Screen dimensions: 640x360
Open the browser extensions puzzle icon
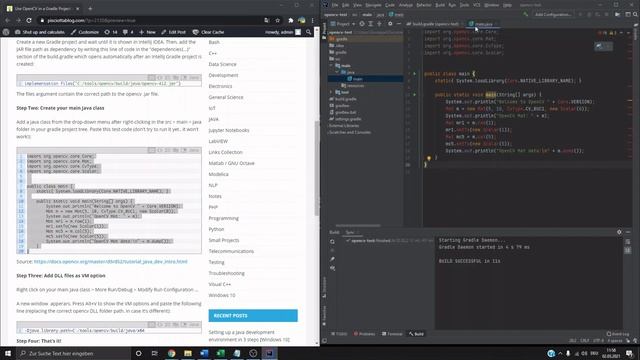pos(291,20)
